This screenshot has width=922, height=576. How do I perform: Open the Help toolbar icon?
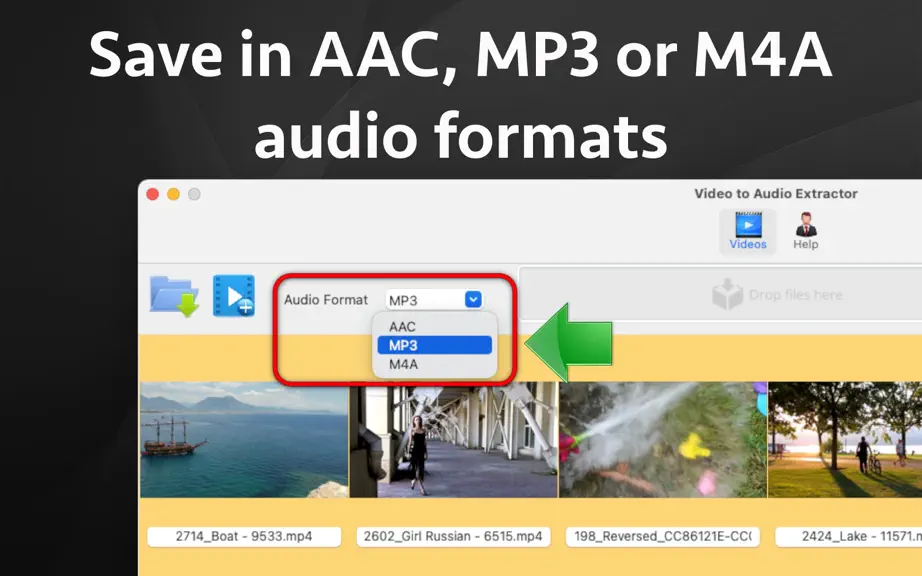[x=806, y=231]
